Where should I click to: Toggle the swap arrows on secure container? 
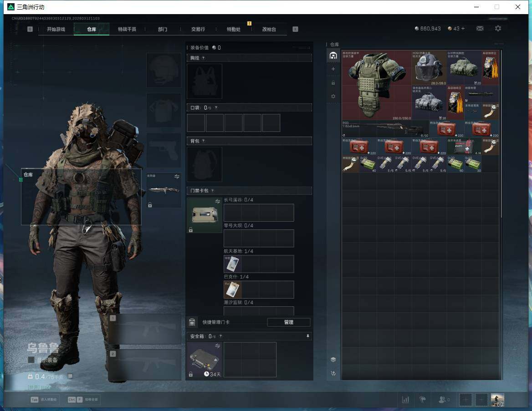[217, 345]
